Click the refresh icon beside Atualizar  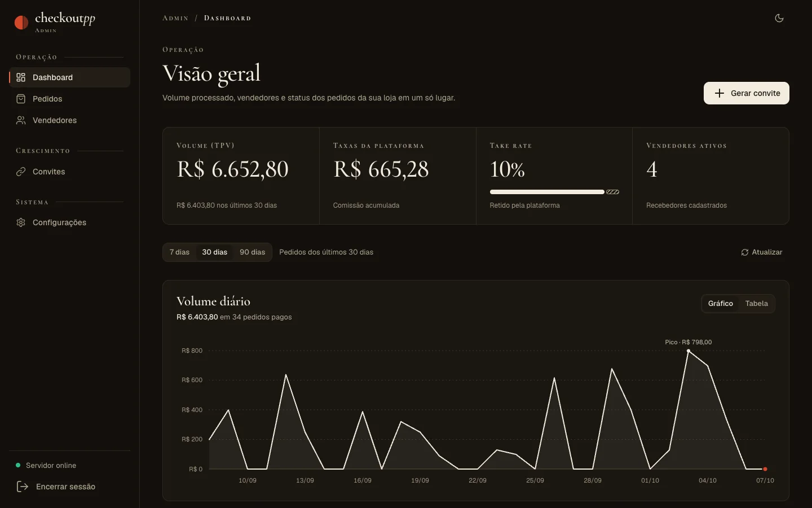point(745,252)
